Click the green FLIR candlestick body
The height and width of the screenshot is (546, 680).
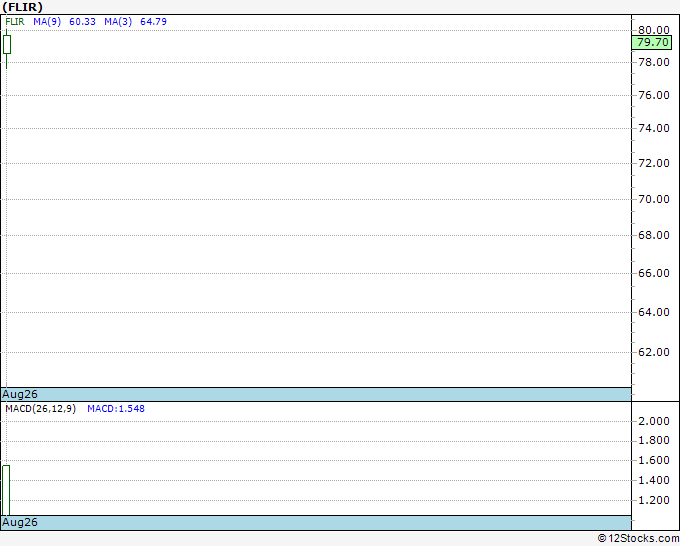point(7,44)
